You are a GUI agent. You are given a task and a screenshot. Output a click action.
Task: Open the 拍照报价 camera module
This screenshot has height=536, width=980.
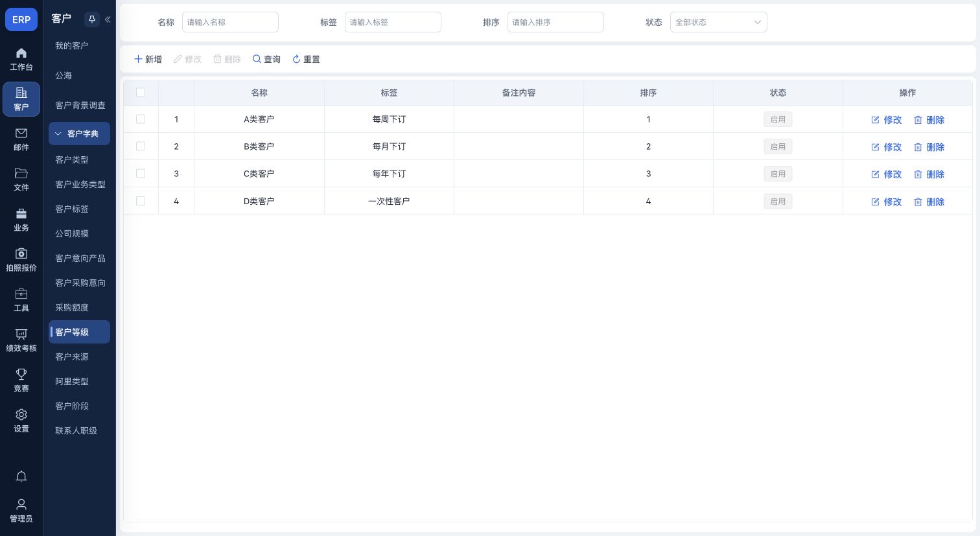pos(21,260)
